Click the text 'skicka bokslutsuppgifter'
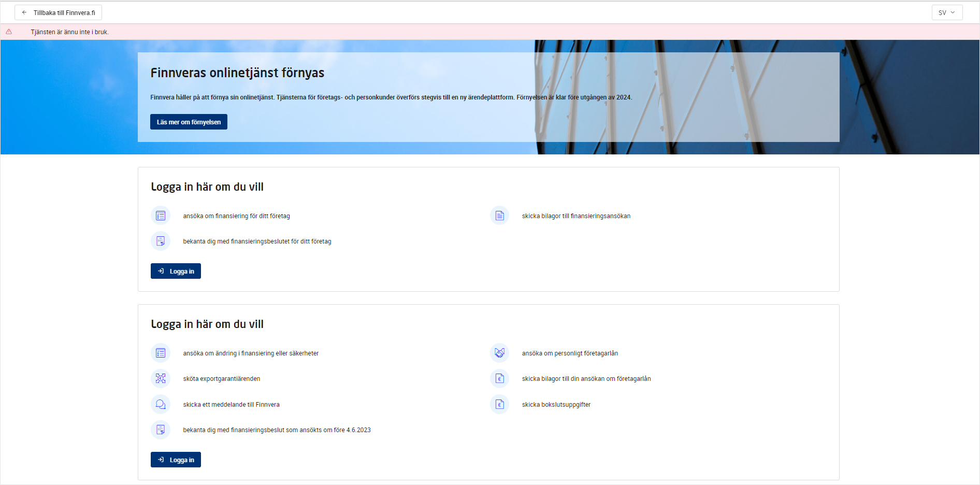The width and height of the screenshot is (980, 485). (556, 405)
